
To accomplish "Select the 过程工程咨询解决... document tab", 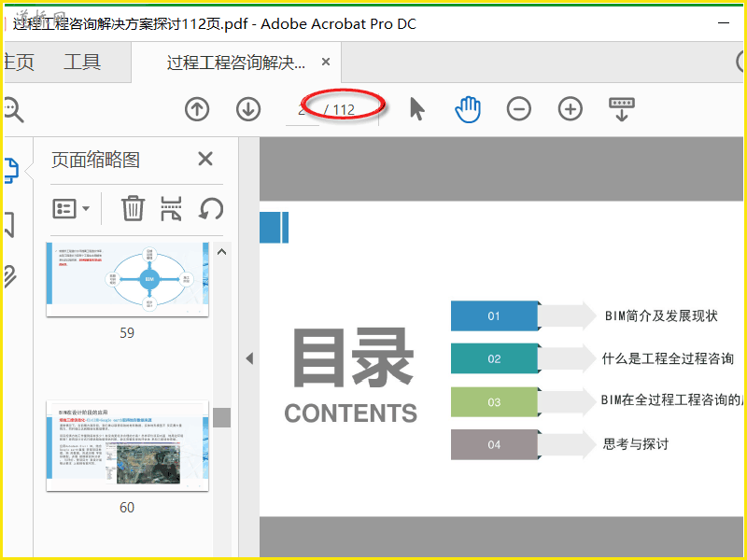I will coord(236,63).
